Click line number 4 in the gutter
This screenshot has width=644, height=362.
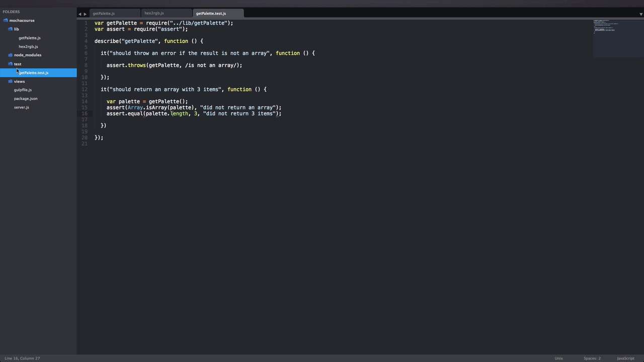coord(86,41)
